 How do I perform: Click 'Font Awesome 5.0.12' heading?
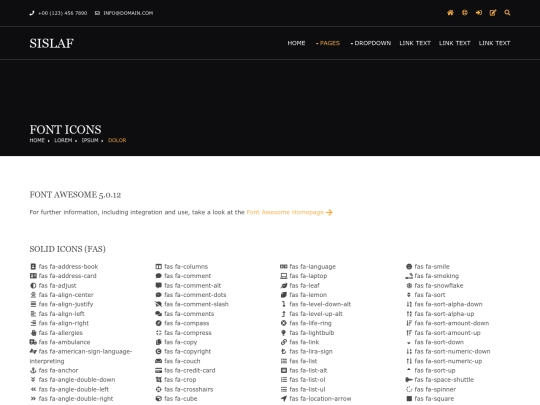75,195
